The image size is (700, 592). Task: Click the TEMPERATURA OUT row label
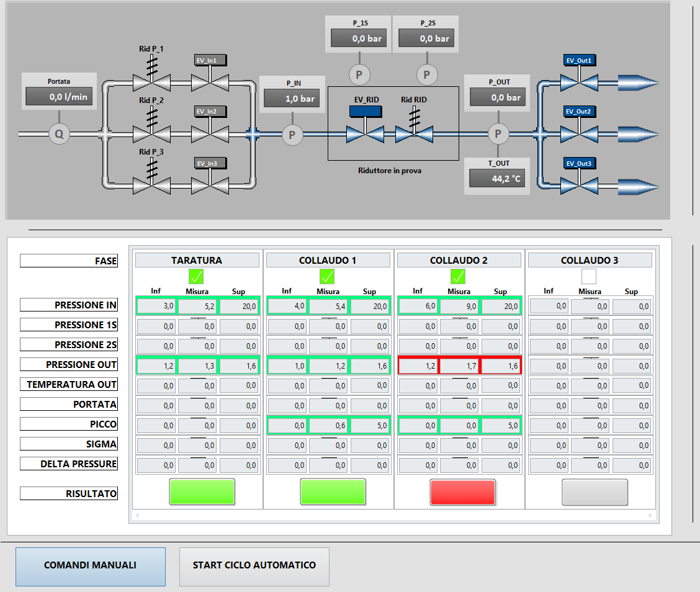coord(69,384)
